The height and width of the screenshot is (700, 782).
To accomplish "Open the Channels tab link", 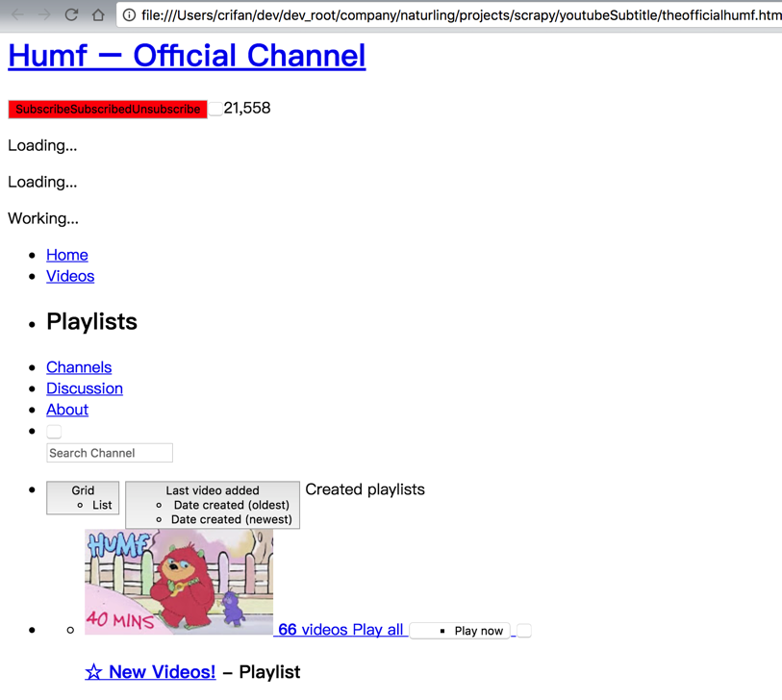I will coord(79,367).
